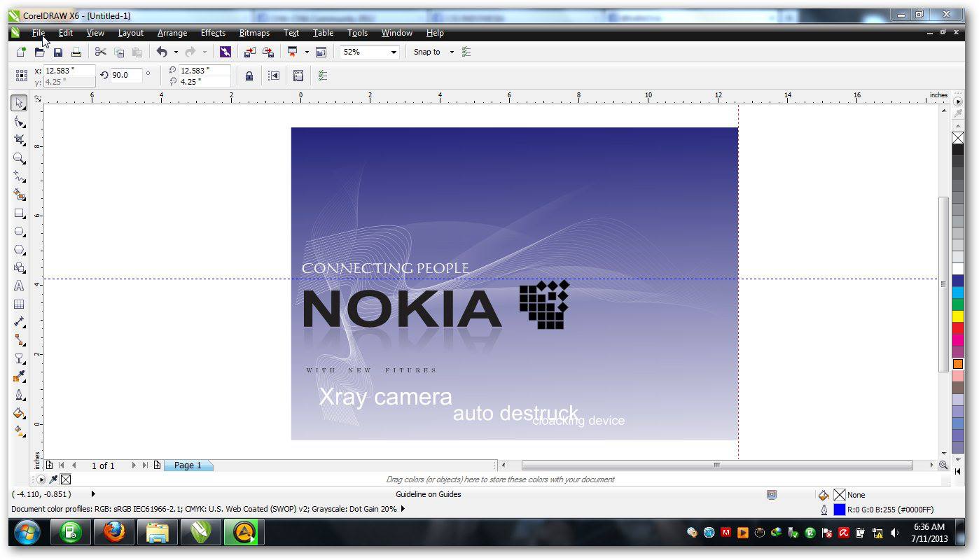Click the volume speaker tray icon
The image size is (979, 560).
pyautogui.click(x=894, y=533)
